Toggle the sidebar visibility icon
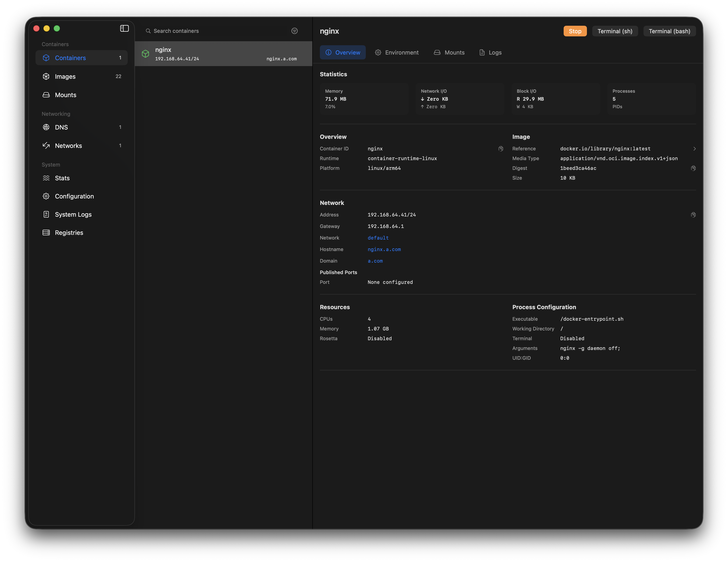This screenshot has width=728, height=562. click(124, 28)
